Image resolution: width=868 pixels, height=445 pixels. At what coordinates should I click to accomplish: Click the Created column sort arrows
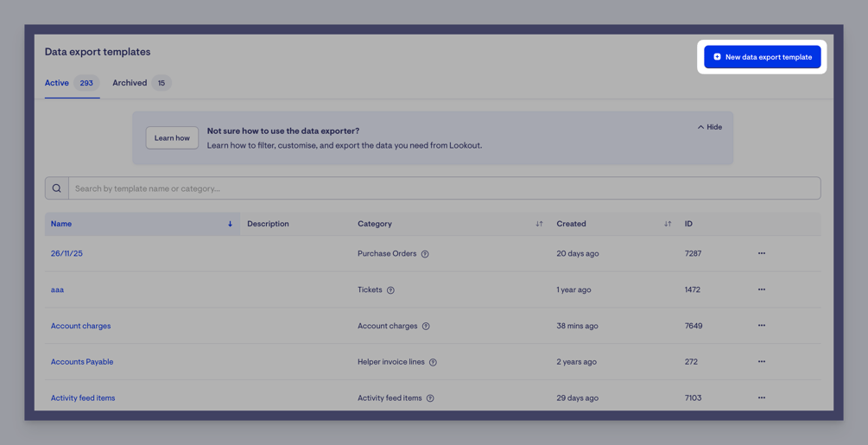click(668, 224)
